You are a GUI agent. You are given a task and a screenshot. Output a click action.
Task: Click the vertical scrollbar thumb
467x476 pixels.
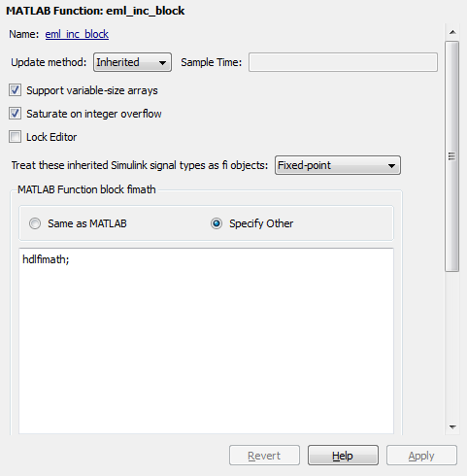click(x=452, y=156)
